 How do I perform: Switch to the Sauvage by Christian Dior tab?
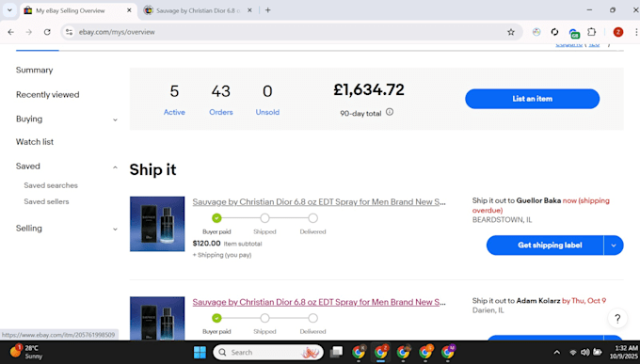tap(198, 10)
